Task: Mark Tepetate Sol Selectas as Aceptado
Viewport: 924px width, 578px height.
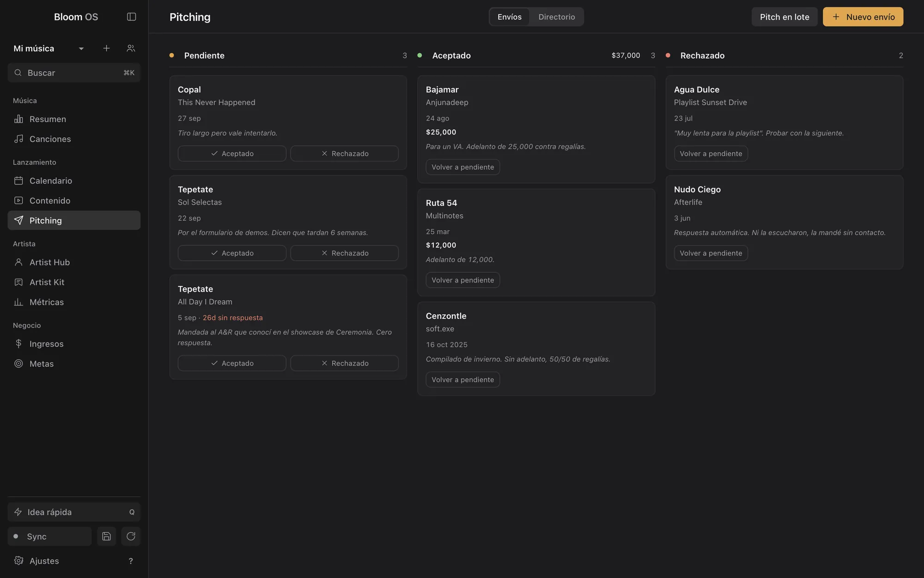Action: tap(232, 253)
